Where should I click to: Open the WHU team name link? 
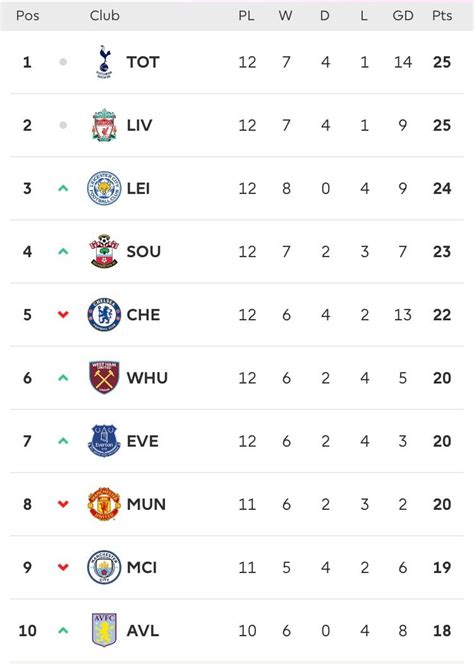click(147, 377)
